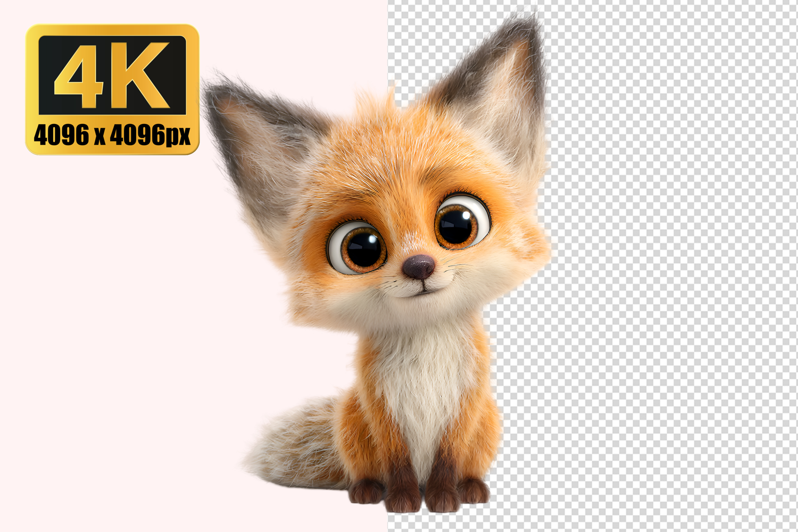Screen dimensions: 798x532
Task: Click the digit 4 in the 4K badge
Action: (78, 74)
